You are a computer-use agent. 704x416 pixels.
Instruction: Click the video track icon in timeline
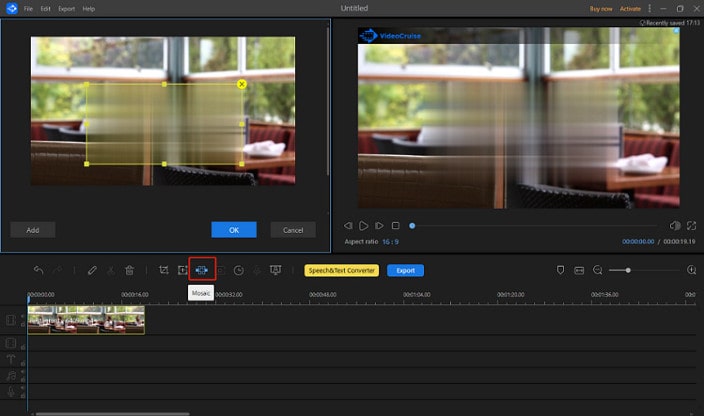(x=11, y=320)
